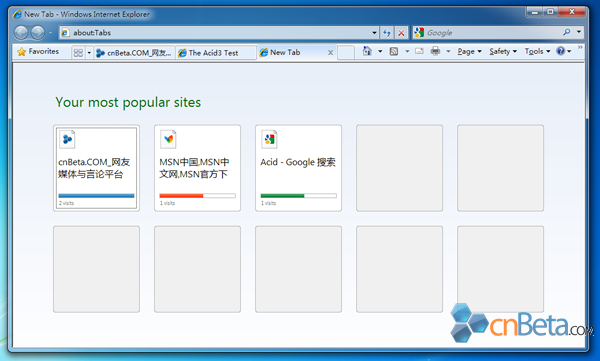The height and width of the screenshot is (361, 600).
Task: Open the search provider dropdown arrow
Action: (579, 32)
